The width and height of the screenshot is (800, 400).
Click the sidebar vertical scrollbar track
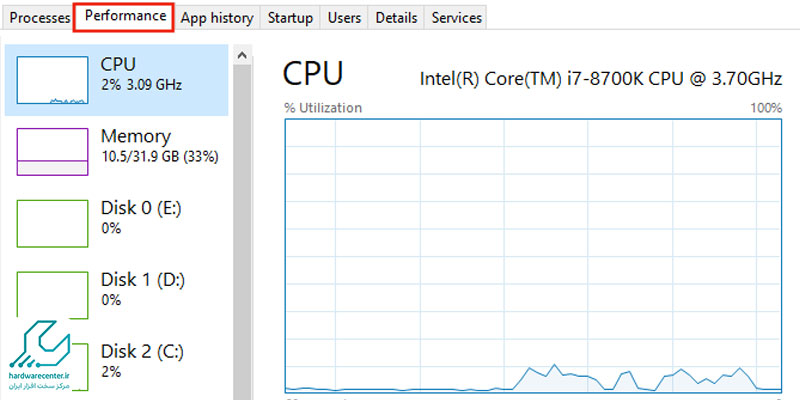242,232
